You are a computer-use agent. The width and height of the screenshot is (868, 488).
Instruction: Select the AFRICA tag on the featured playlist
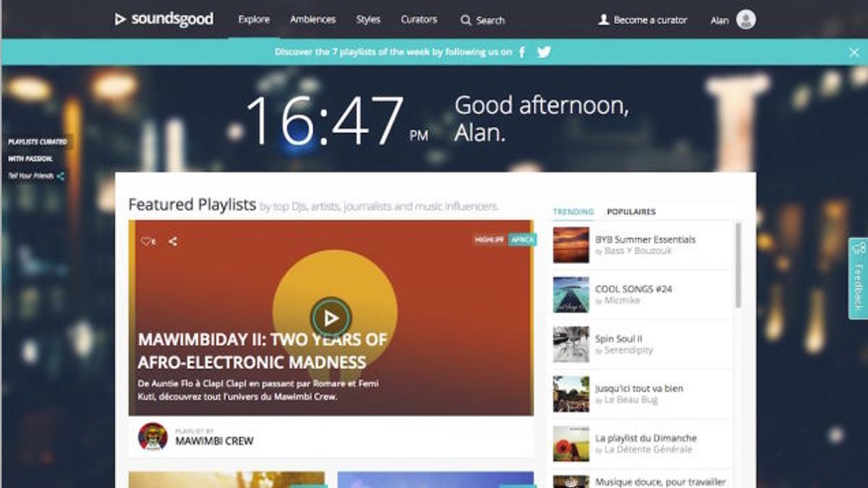click(x=522, y=239)
